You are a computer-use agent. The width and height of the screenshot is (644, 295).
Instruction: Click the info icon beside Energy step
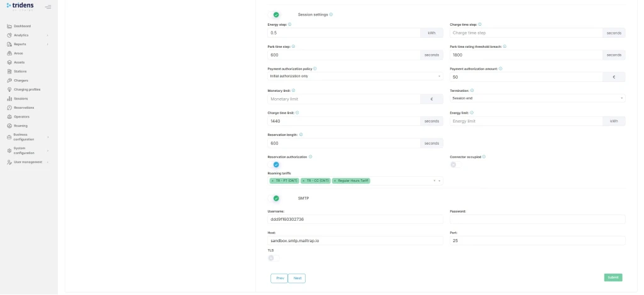click(289, 25)
